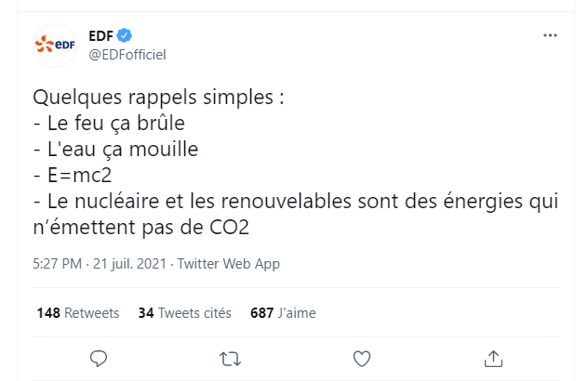Screen dimensions: 588x381
Task: Open the reply (comment) icon
Action: coord(98,358)
